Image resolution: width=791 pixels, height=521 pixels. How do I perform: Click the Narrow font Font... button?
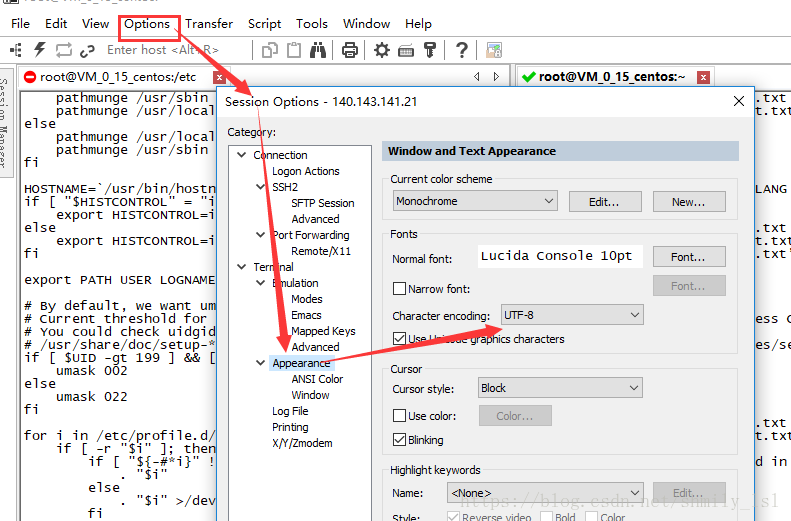tap(689, 286)
